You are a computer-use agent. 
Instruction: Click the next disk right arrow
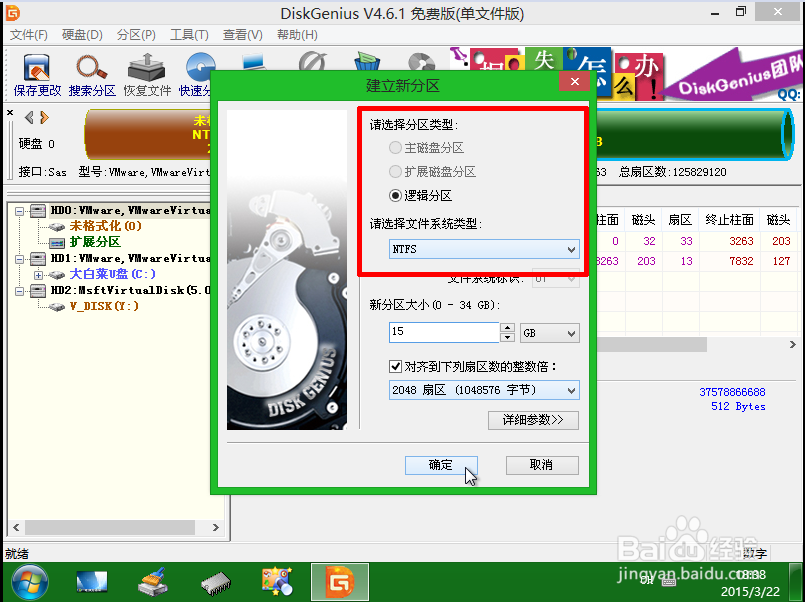point(45,118)
